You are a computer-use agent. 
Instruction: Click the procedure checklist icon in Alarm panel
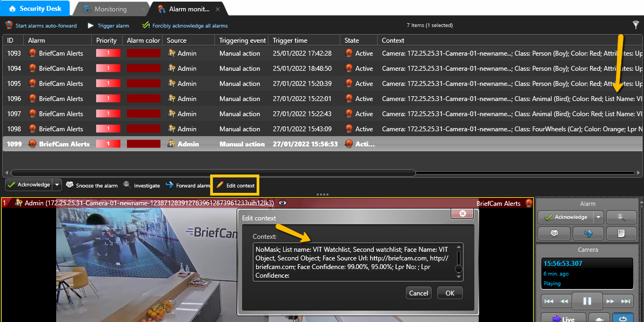tap(621, 233)
